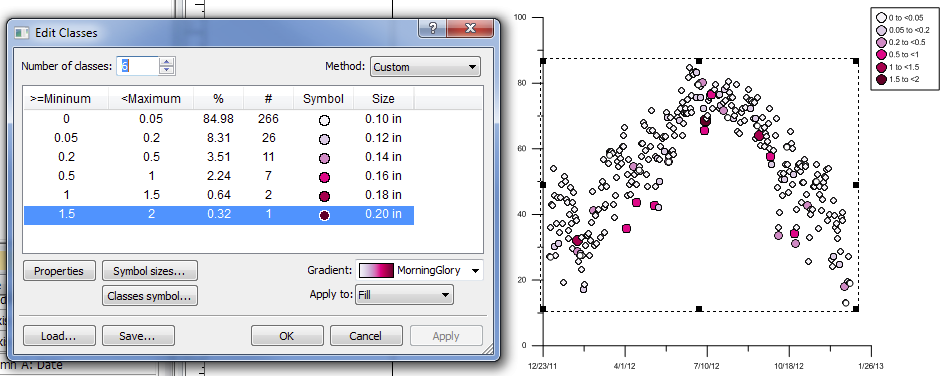Click the symbol icon for class 0 to 0.05

pos(324,120)
